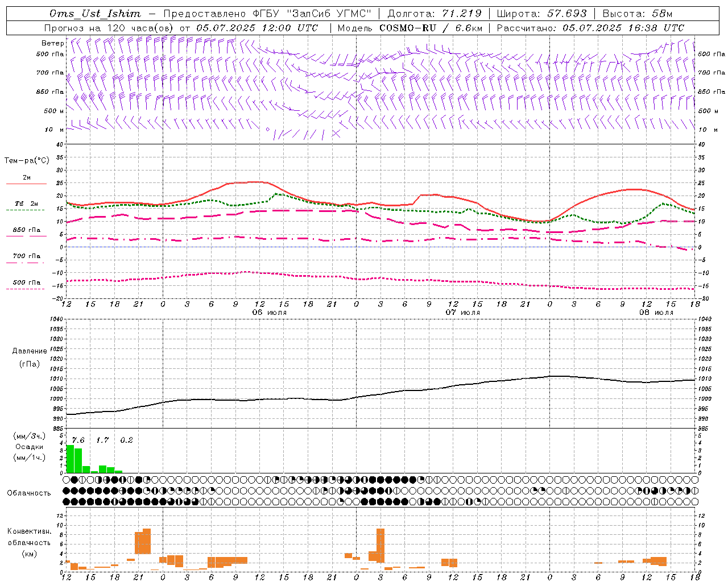This screenshot has height=582, width=728.
Task: Click the 07 июля date label
Action: 463,313
